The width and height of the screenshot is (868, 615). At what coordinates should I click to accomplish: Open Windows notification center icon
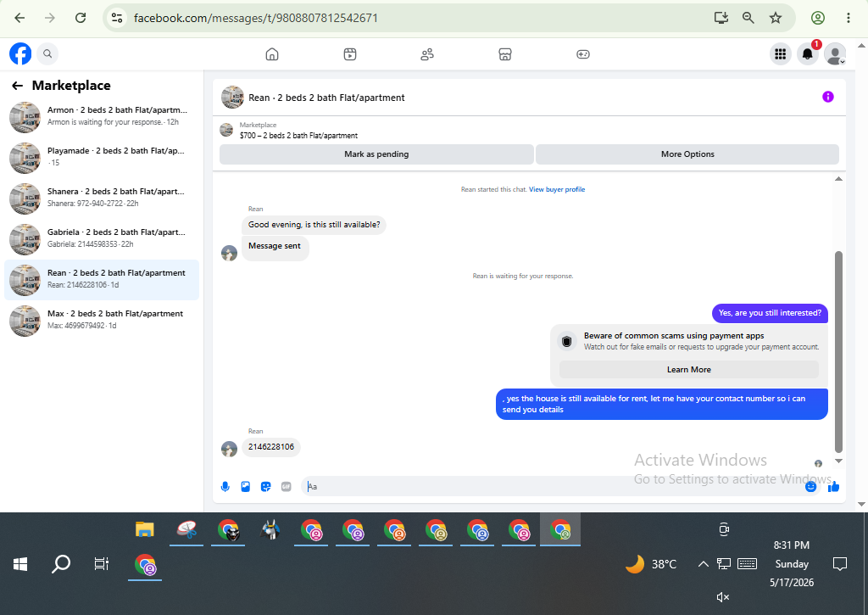click(840, 564)
